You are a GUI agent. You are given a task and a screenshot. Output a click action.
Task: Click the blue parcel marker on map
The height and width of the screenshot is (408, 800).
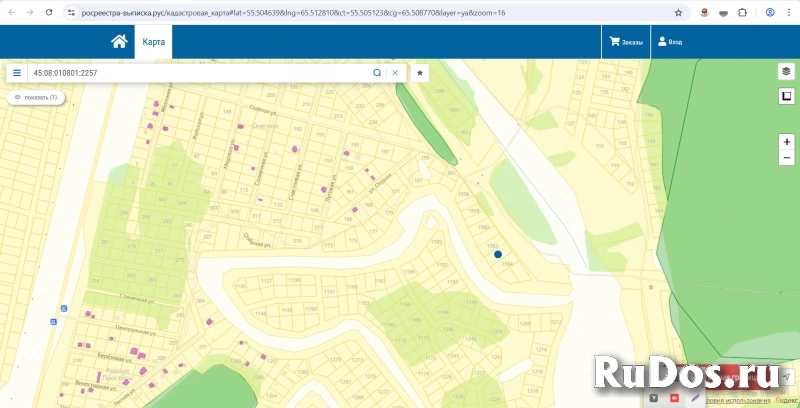pyautogui.click(x=498, y=254)
